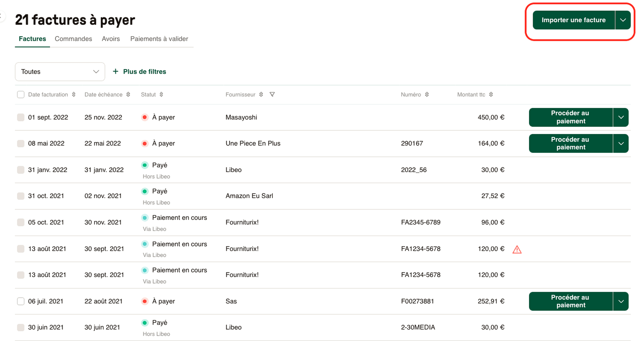Check the row for invoice F00273881 from Sas
This screenshot has height=341, width=644.
point(20,301)
